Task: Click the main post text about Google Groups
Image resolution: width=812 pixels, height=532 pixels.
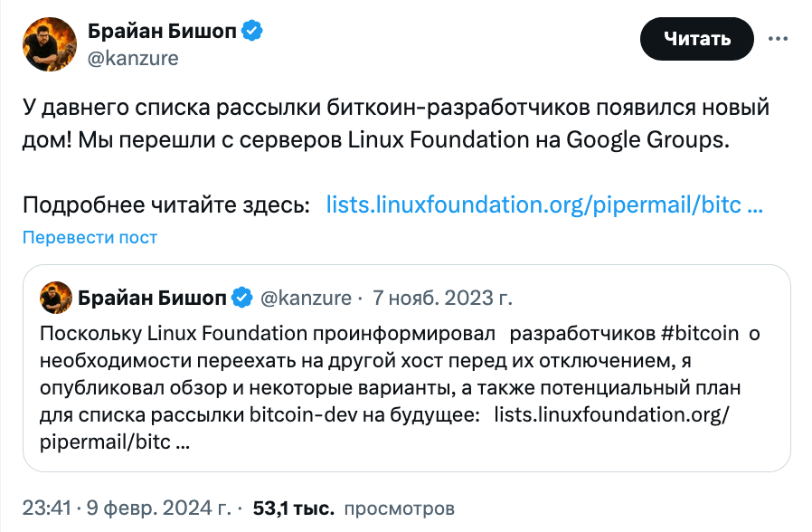Action: click(x=396, y=124)
